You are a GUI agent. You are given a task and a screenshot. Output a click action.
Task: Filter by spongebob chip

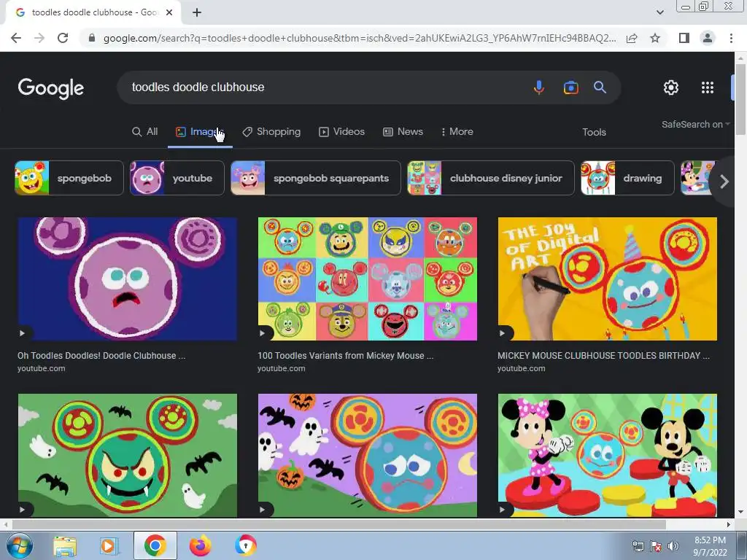click(x=69, y=178)
